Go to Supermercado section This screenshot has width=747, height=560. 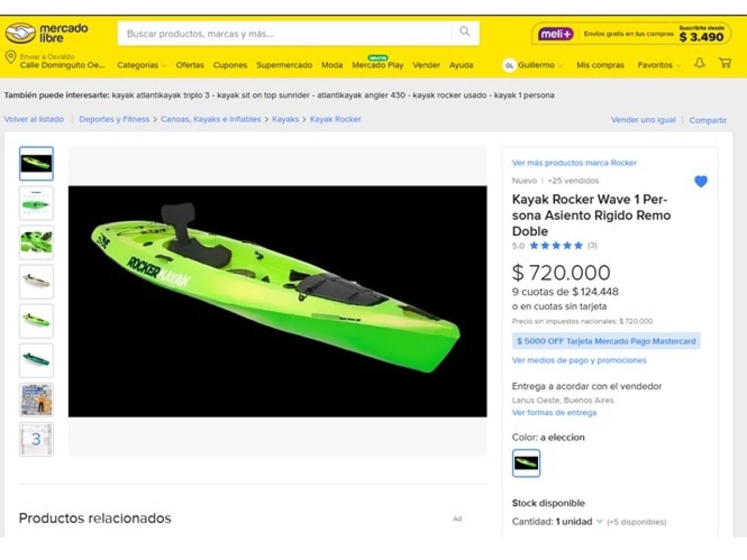click(x=284, y=65)
